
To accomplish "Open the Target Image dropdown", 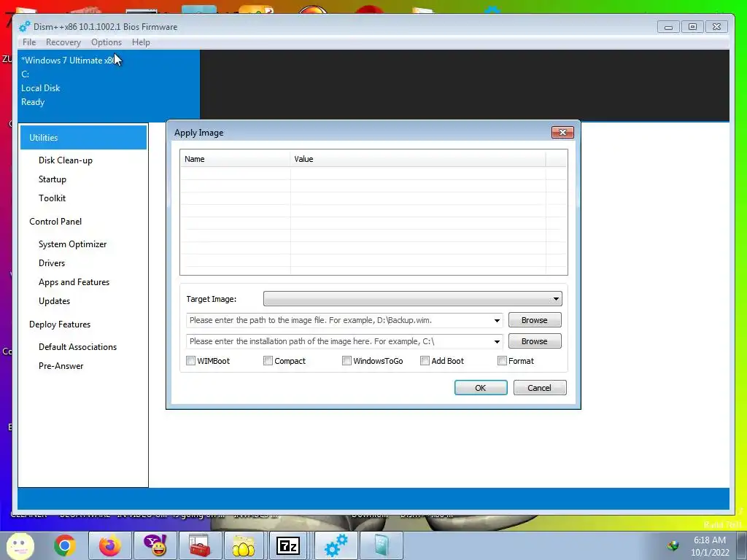I will tap(413, 298).
